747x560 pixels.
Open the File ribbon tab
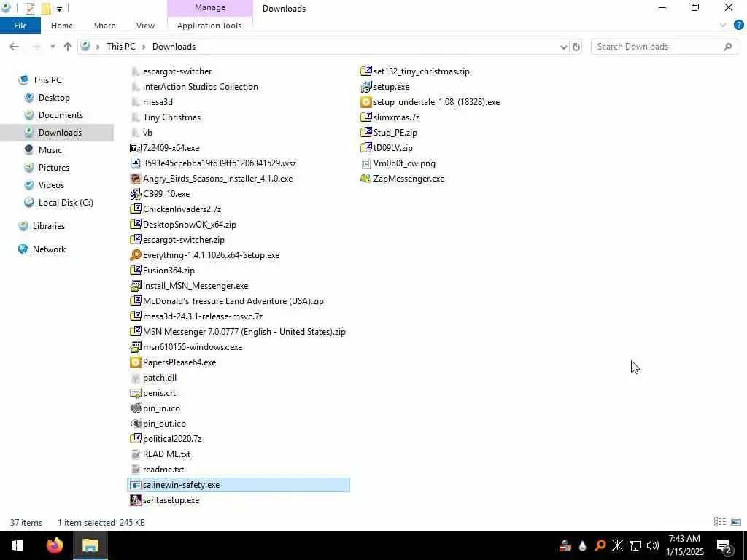(20, 26)
